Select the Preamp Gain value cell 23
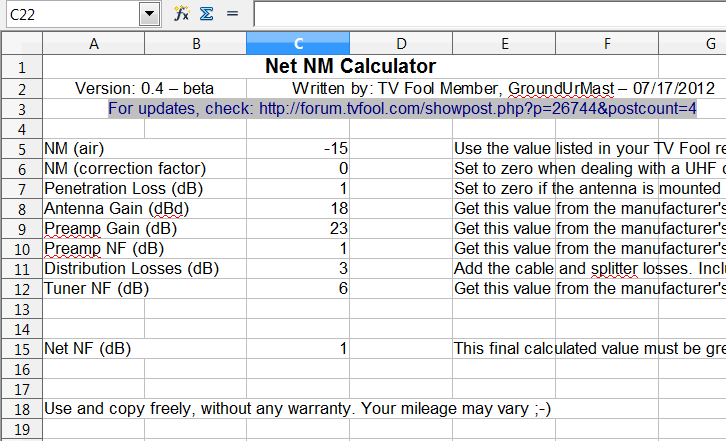The height and width of the screenshot is (441, 726). click(298, 228)
